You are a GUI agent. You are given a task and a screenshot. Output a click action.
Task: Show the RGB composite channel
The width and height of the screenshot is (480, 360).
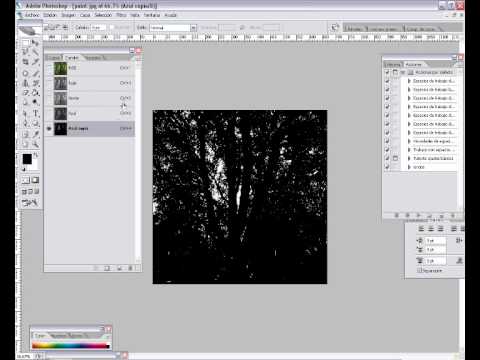[49, 68]
